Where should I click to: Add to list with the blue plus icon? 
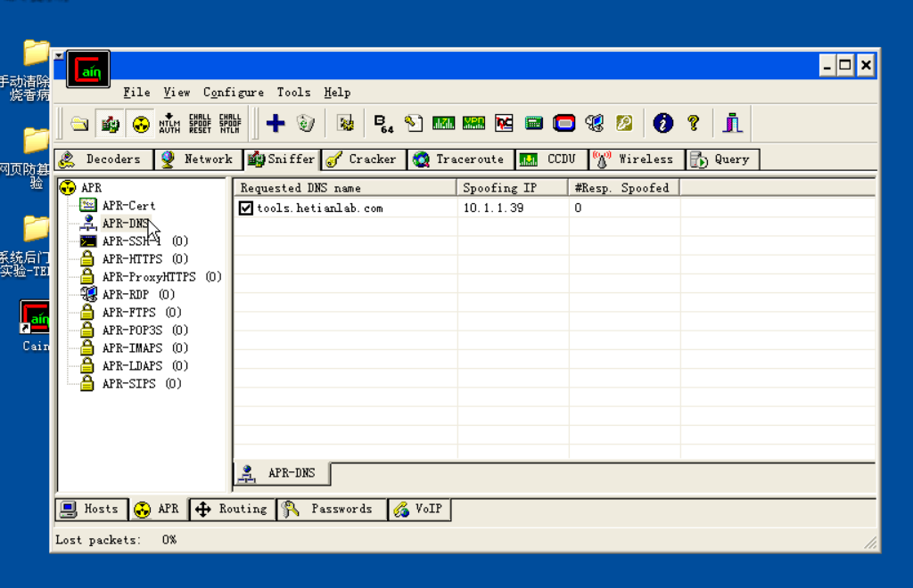pos(276,123)
